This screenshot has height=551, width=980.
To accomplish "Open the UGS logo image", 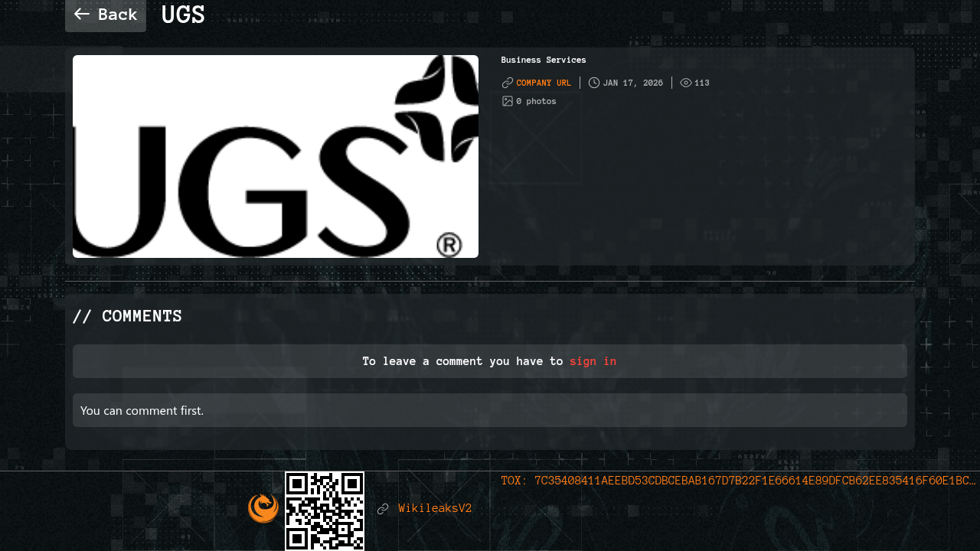I will coord(276,156).
